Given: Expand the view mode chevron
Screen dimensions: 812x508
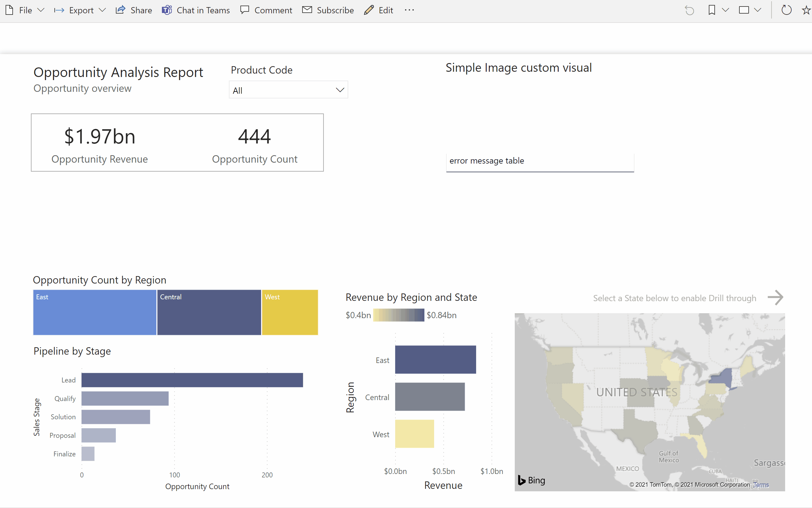Looking at the screenshot, I should [759, 10].
